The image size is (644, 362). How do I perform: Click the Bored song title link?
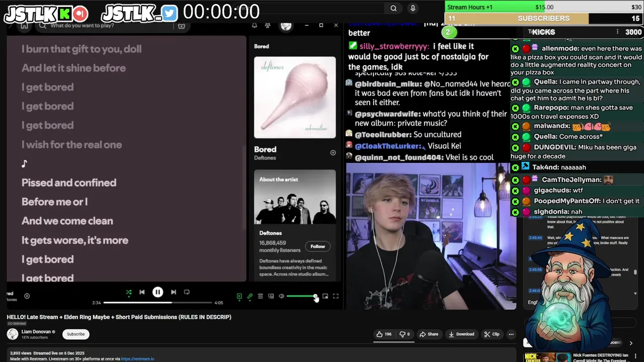tap(265, 149)
